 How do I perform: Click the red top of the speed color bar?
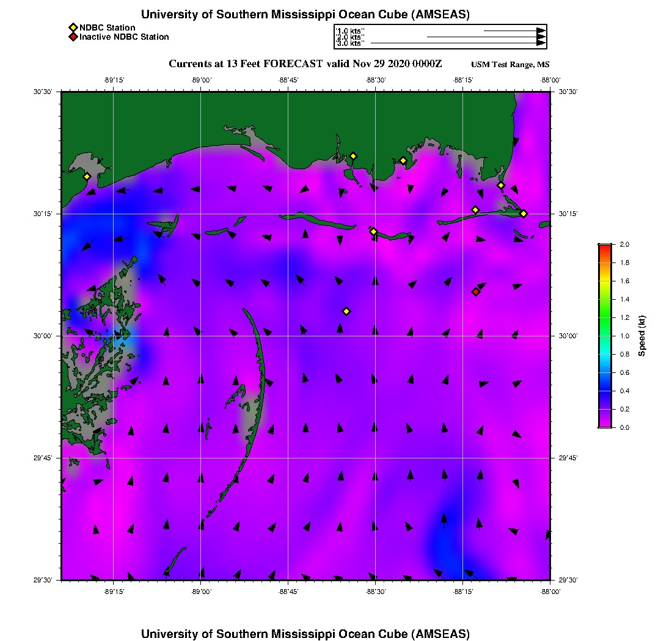(x=604, y=246)
